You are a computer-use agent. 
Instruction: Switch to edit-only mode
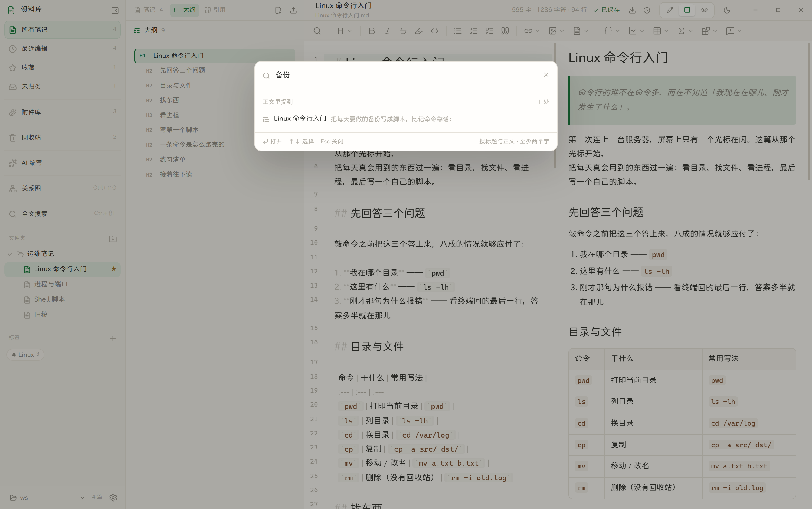[x=670, y=10]
